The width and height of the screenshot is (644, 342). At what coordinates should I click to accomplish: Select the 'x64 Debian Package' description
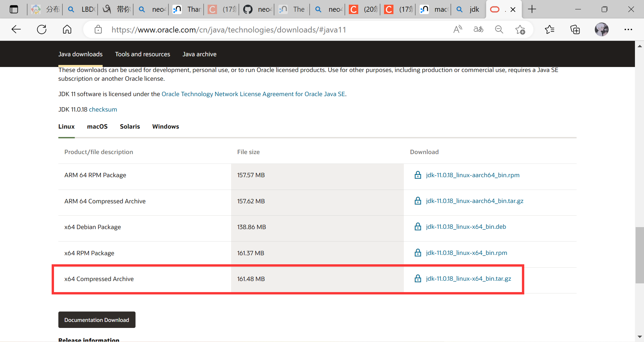click(93, 227)
